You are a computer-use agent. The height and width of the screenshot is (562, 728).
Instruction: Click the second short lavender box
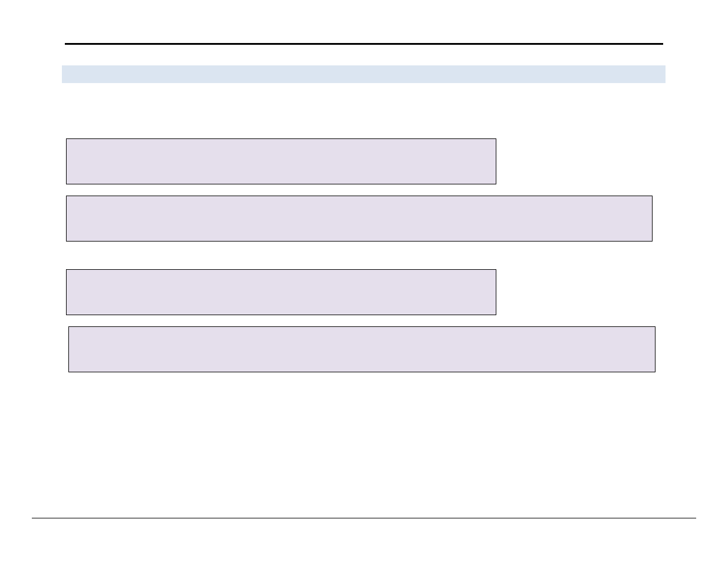click(281, 292)
